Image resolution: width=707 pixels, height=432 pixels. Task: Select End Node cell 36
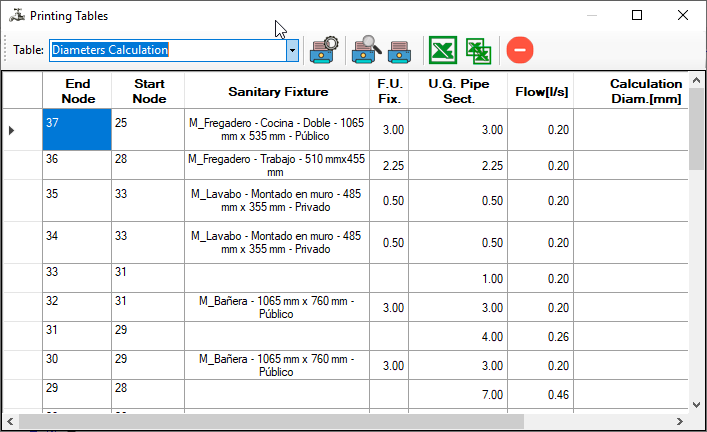coord(77,165)
